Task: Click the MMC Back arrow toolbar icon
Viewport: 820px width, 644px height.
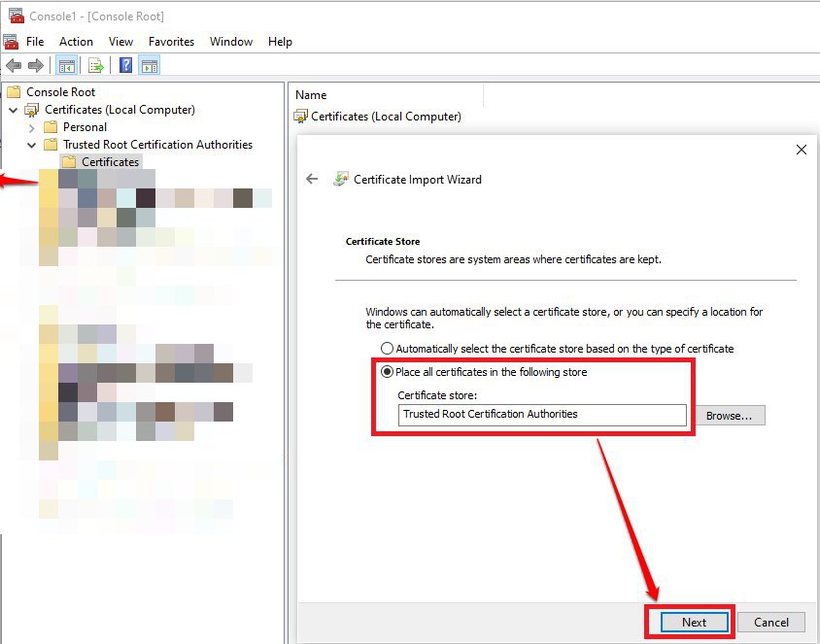Action: coord(14,66)
